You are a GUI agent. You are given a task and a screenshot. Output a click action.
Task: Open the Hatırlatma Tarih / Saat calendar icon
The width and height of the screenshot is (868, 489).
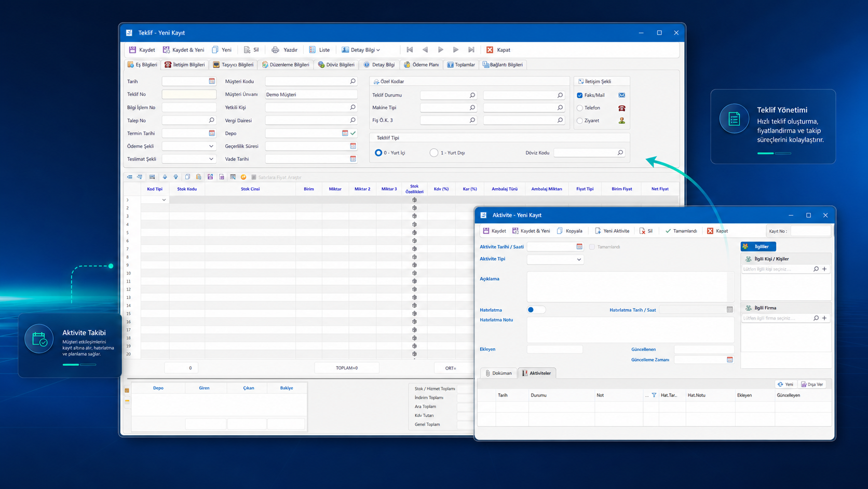click(x=729, y=310)
